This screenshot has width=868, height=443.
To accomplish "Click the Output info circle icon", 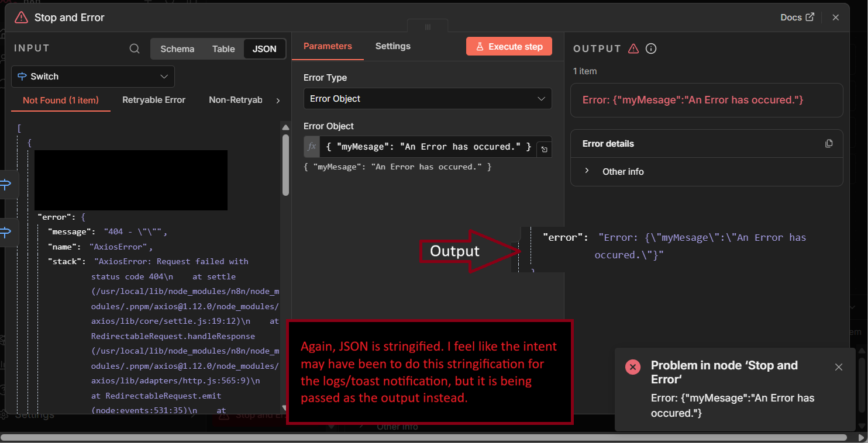I will pos(651,49).
